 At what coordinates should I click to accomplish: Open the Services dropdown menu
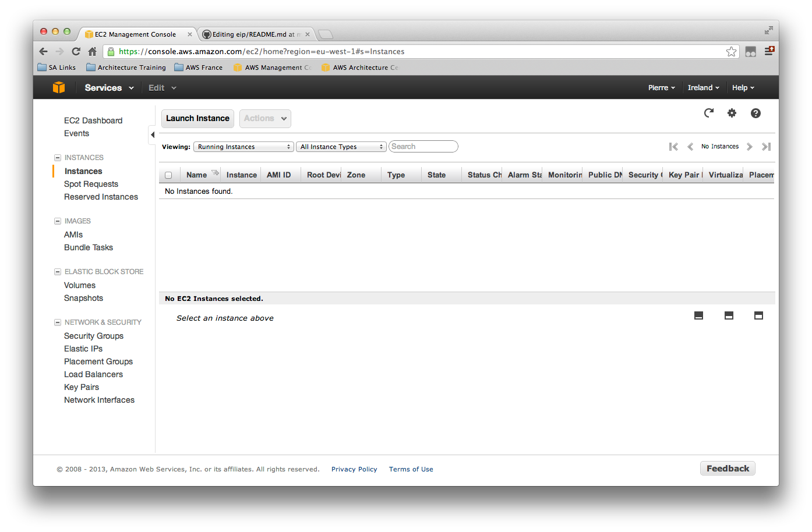pos(109,88)
